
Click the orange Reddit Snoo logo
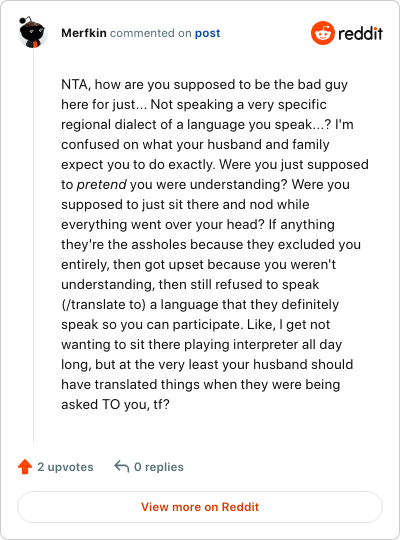click(322, 33)
